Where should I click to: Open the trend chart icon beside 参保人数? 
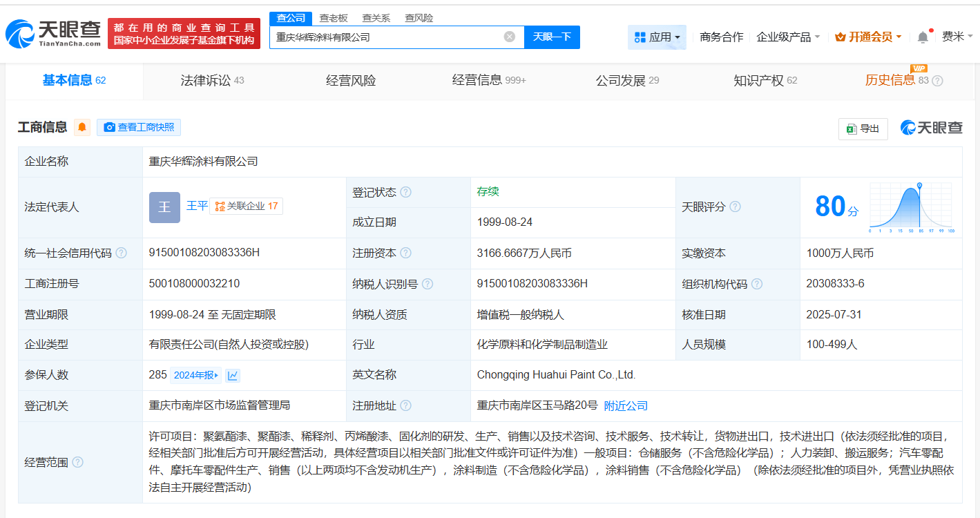coord(233,375)
